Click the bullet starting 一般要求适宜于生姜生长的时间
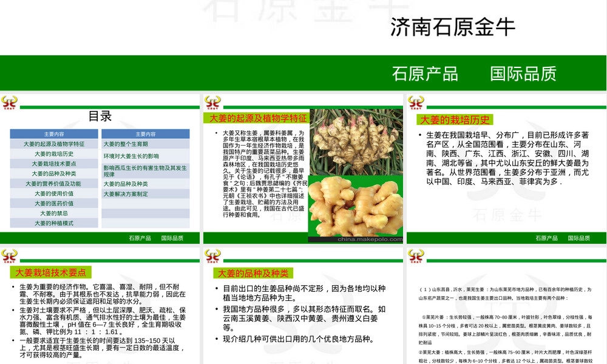 tap(101, 348)
